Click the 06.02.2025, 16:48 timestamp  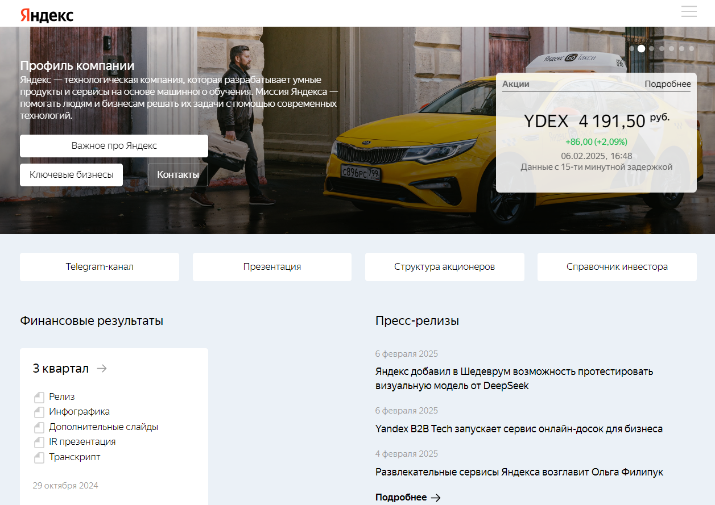(596, 156)
